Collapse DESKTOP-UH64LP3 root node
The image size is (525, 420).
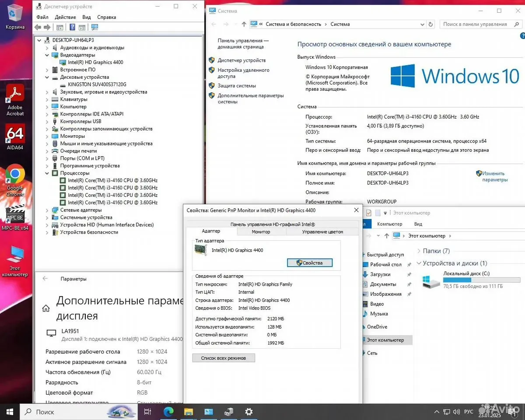40,40
